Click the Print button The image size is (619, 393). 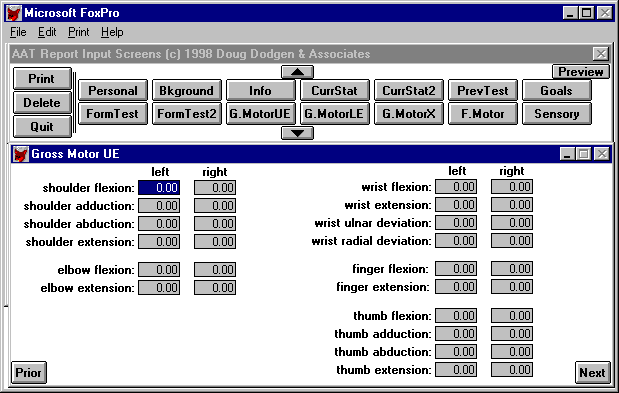click(x=42, y=79)
